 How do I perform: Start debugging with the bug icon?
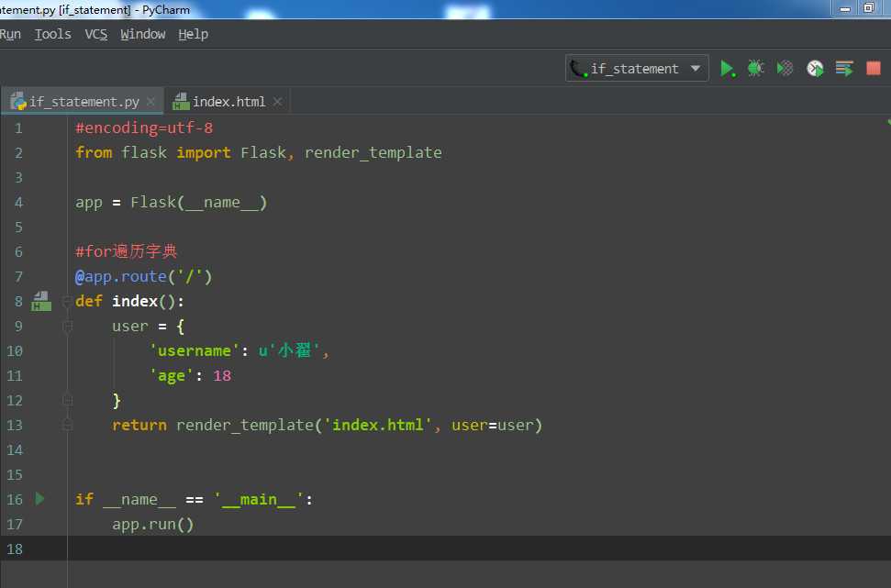[756, 69]
